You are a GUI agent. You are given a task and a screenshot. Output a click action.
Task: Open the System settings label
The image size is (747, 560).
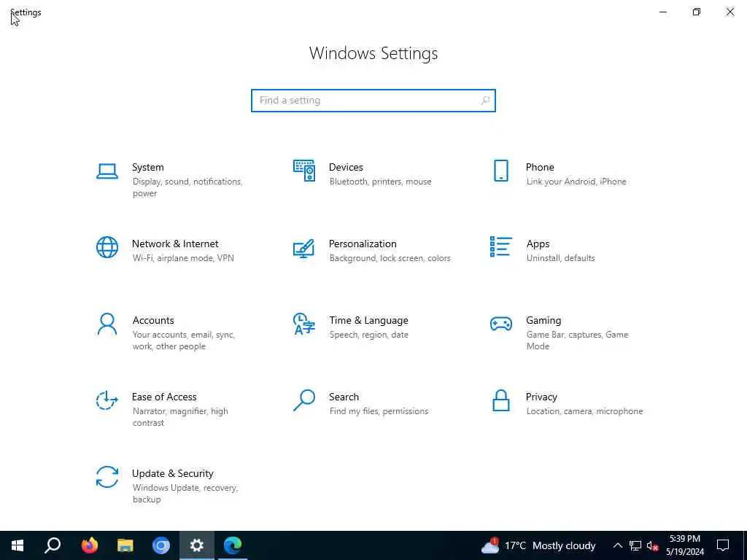tap(147, 167)
